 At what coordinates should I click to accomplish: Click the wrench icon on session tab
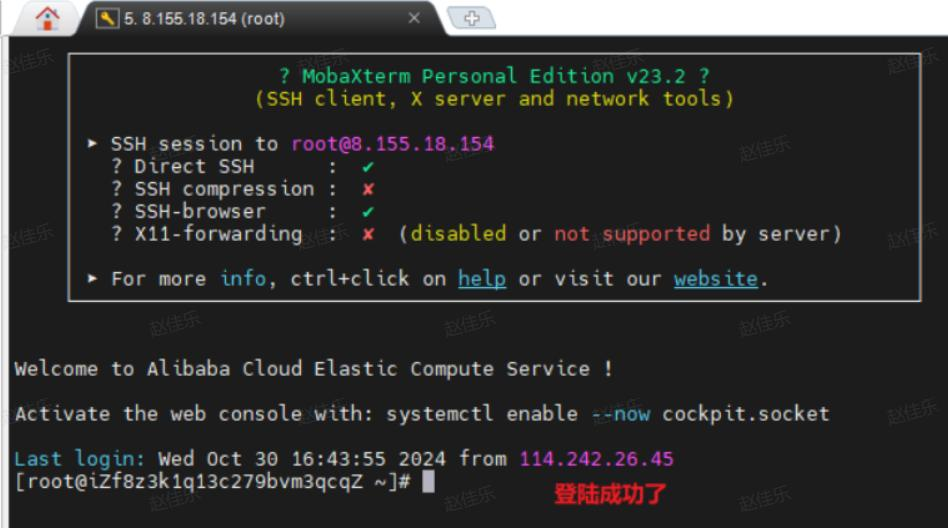click(106, 18)
